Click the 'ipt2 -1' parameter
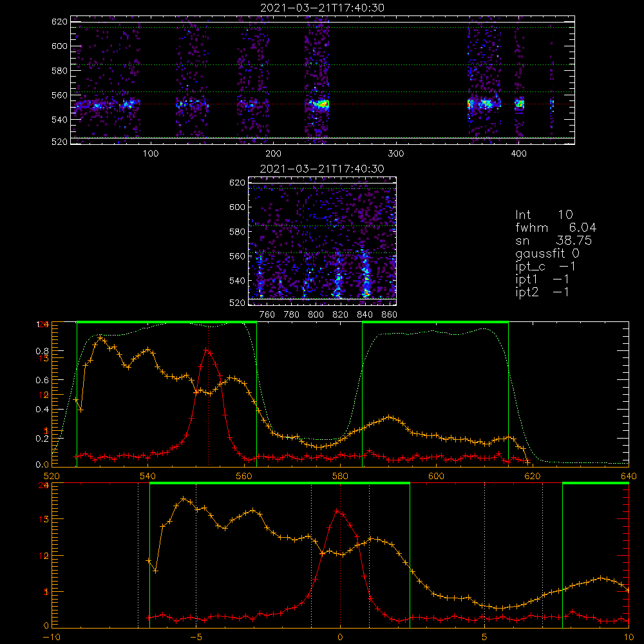 [542, 292]
